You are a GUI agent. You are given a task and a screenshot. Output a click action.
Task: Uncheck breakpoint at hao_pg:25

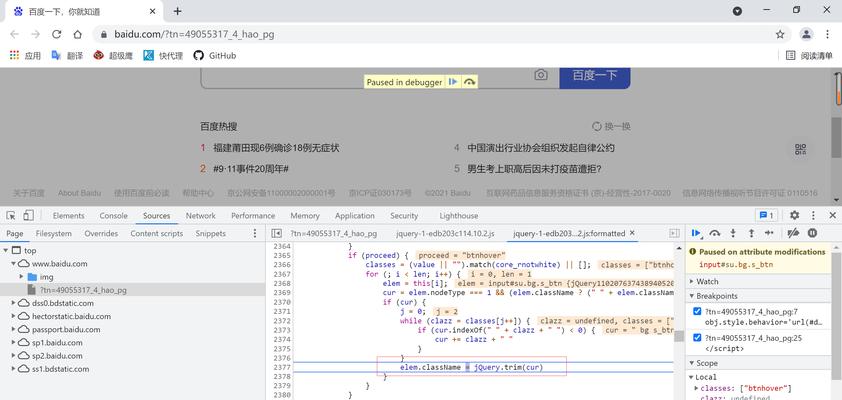[697, 338]
